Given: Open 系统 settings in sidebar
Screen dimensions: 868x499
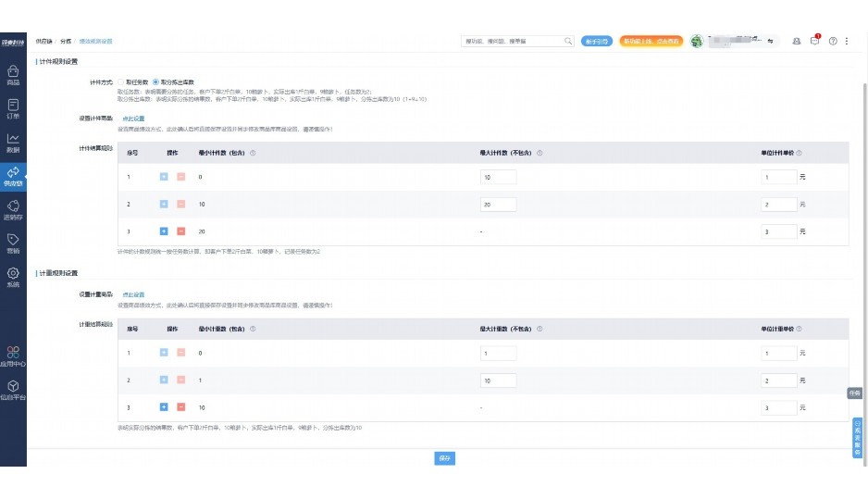Looking at the screenshot, I should coord(13,278).
